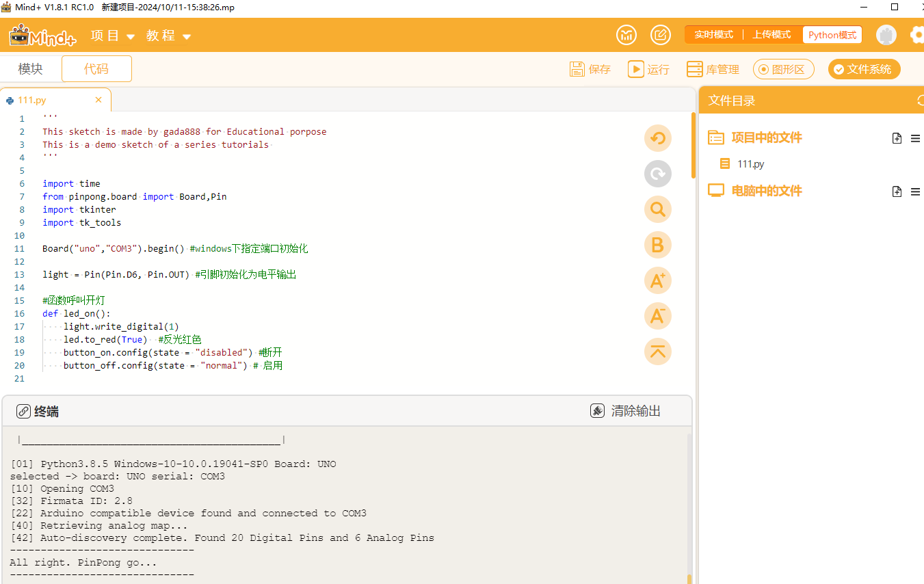Click 清除输出 to clear terminal

(626, 411)
